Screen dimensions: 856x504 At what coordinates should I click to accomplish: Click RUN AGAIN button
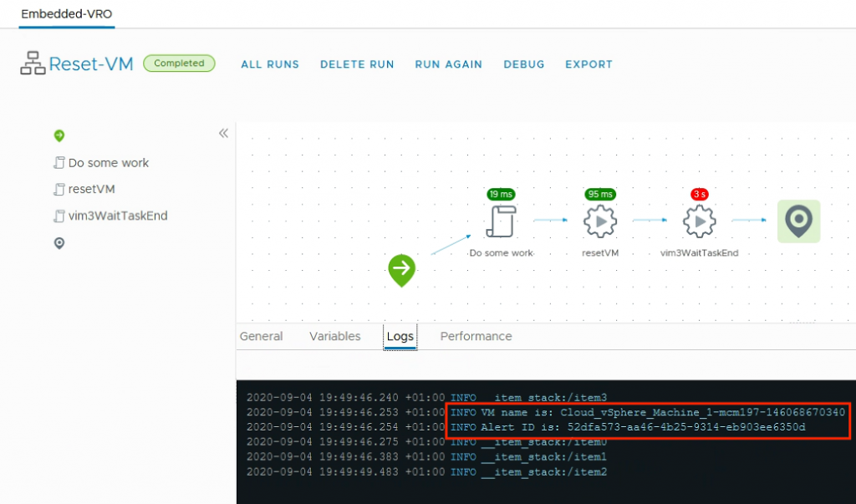pyautogui.click(x=449, y=64)
